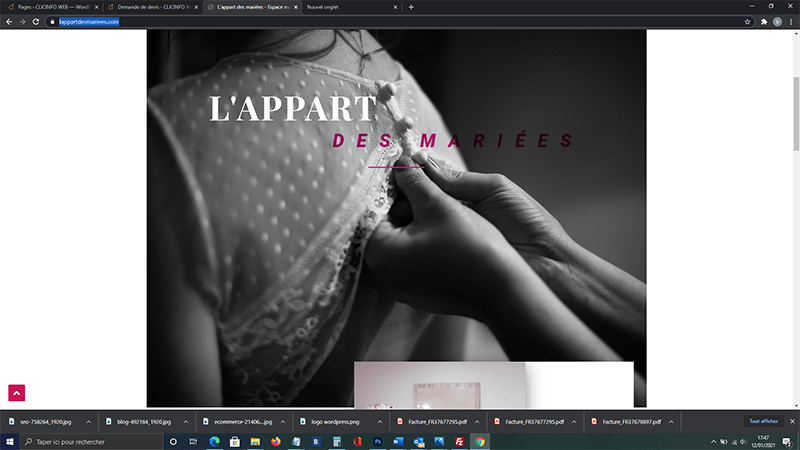Click the red scroll-to-top arrow button
The width and height of the screenshot is (800, 450).
[x=16, y=393]
